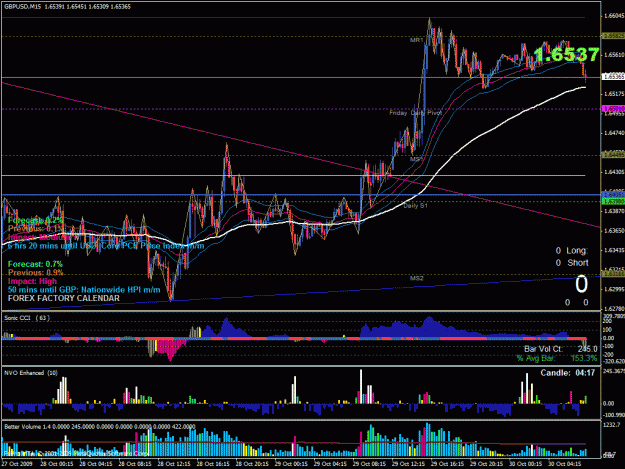Click the 29 Oct 04:15 time axis label

330,464
